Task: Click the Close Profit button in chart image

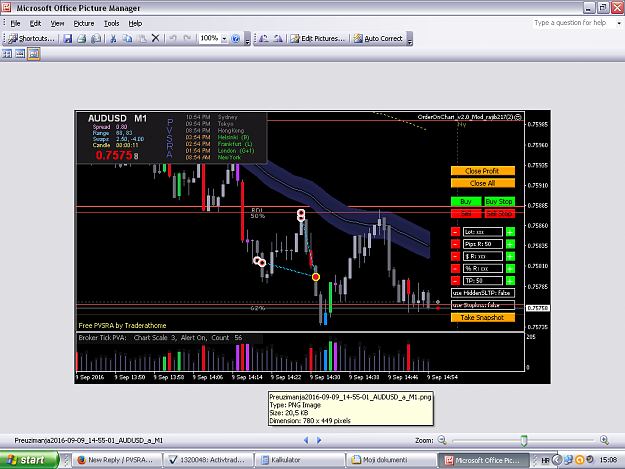Action: (x=483, y=171)
